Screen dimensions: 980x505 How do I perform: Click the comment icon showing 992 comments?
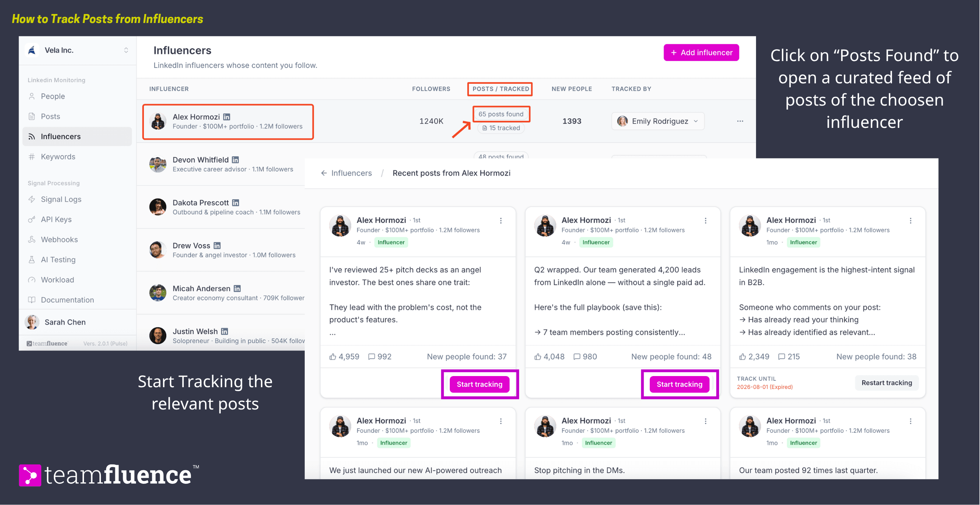point(372,357)
